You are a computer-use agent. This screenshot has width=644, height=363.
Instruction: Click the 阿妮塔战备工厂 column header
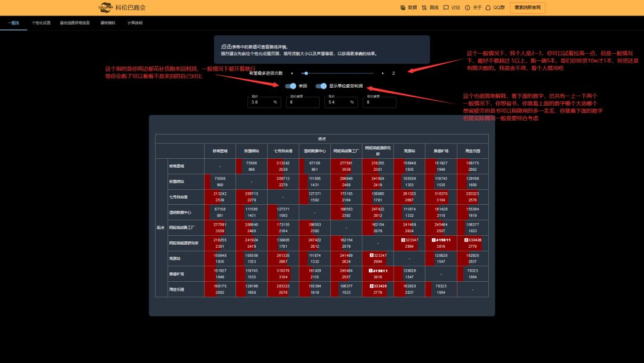pyautogui.click(x=346, y=151)
